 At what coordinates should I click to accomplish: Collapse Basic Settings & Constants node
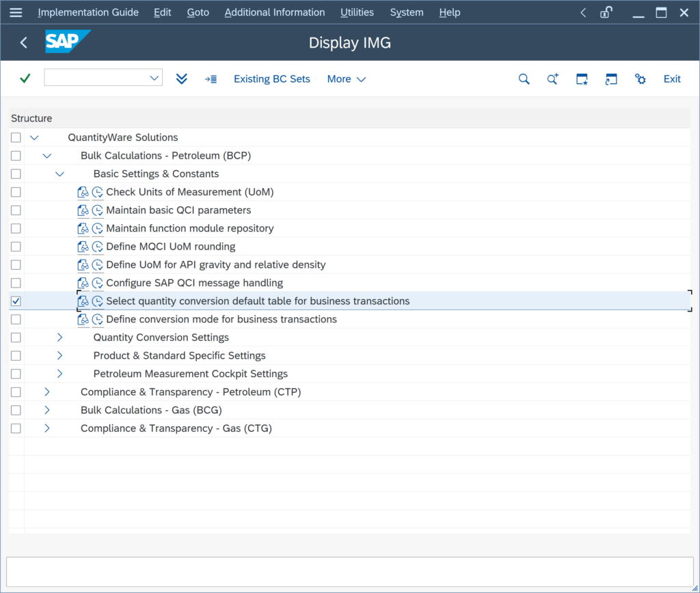tap(59, 174)
